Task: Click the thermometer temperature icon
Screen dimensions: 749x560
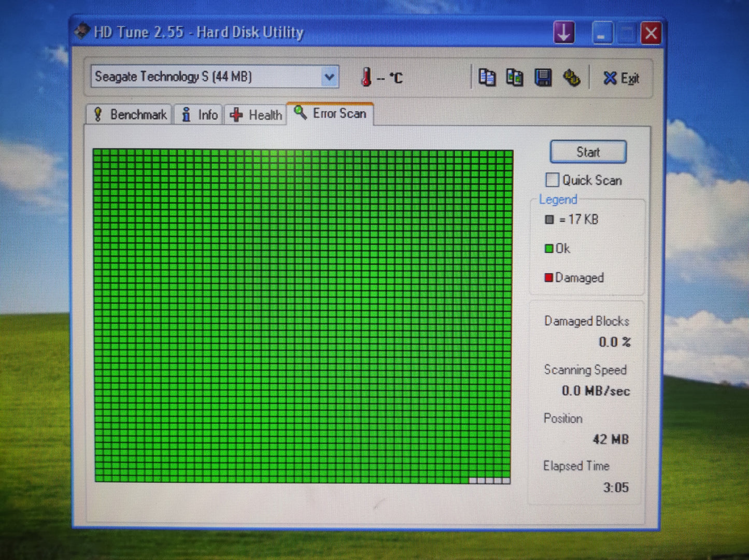Action: (x=366, y=77)
